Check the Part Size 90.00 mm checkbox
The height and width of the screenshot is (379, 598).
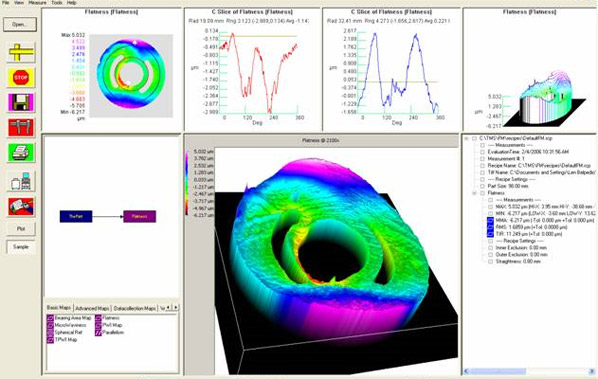tap(482, 186)
